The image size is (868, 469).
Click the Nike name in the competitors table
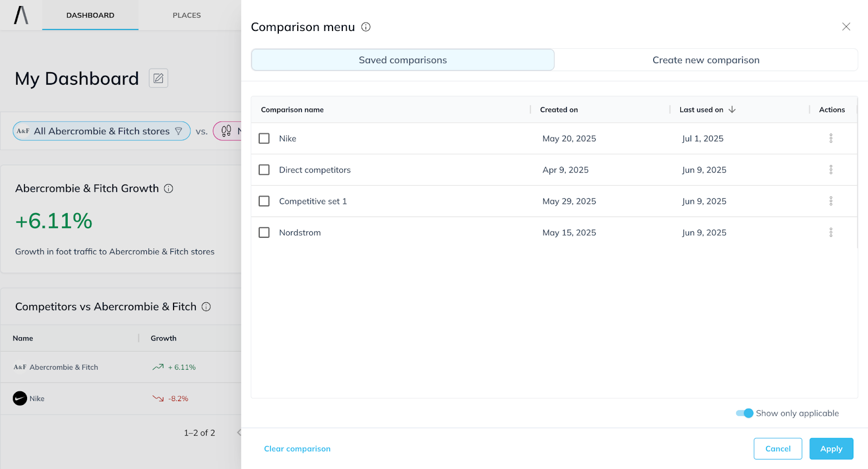coord(37,398)
